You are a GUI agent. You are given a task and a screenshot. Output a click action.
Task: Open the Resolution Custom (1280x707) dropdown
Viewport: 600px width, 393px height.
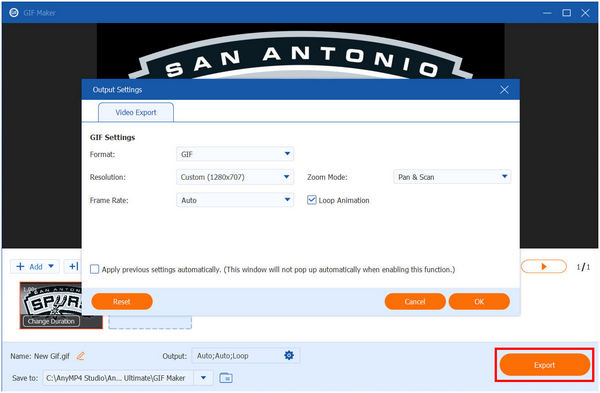235,177
